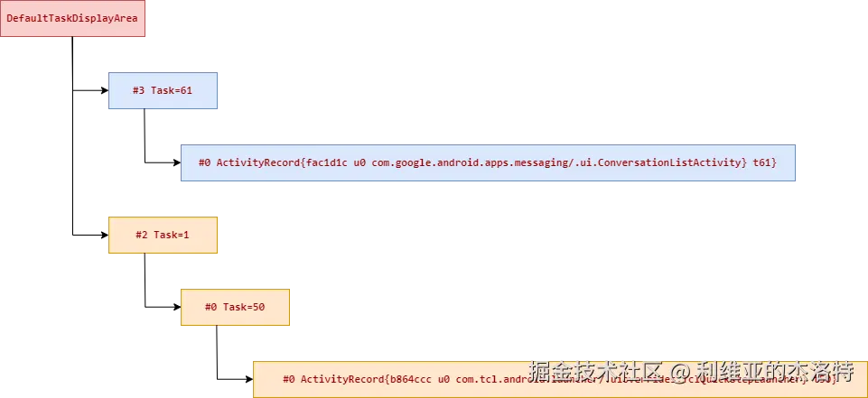
Task: Click arrowhead entering the fac1d1c ActivityRecord box
Action: (177, 163)
